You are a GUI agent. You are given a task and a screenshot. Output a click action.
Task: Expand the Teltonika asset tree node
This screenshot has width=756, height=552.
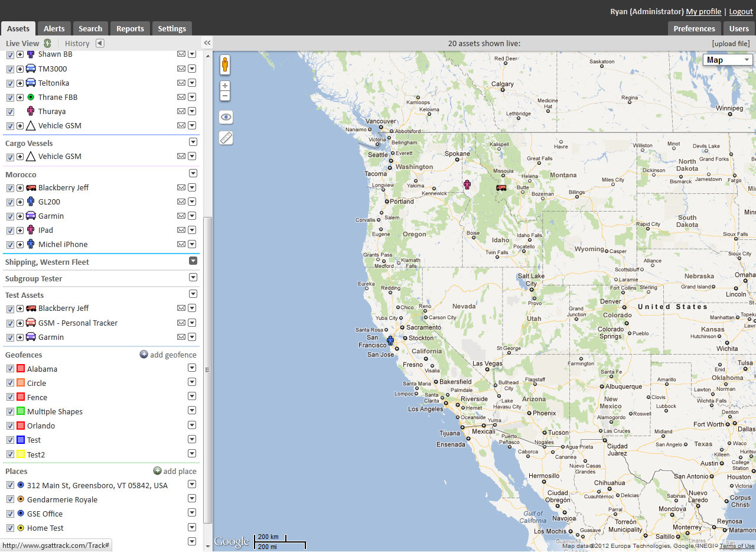(20, 83)
